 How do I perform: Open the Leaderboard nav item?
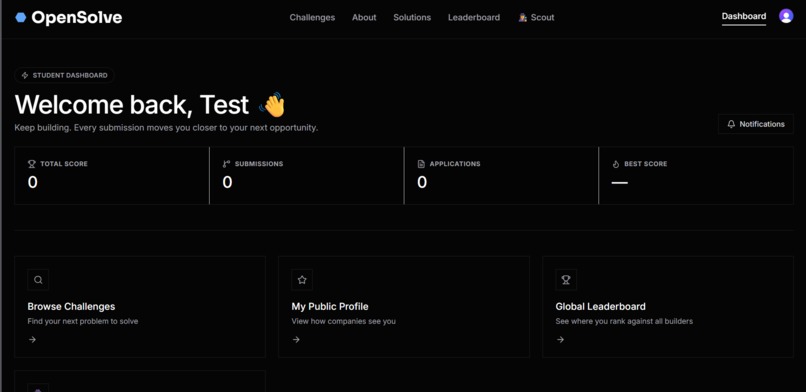(474, 17)
